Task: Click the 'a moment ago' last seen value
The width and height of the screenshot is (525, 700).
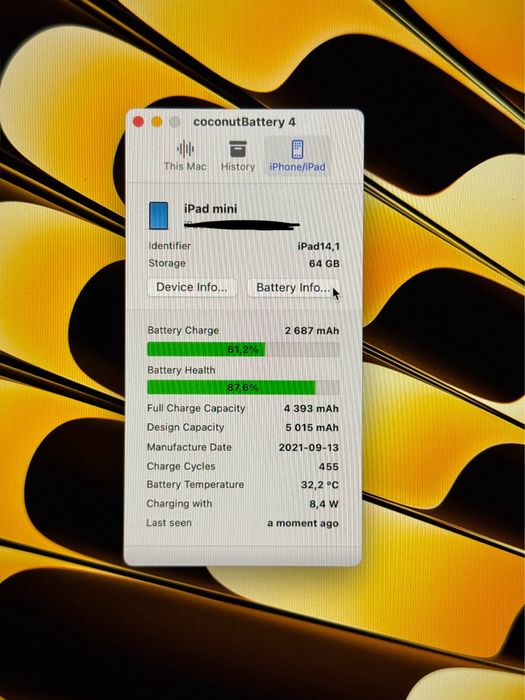Action: (x=303, y=523)
